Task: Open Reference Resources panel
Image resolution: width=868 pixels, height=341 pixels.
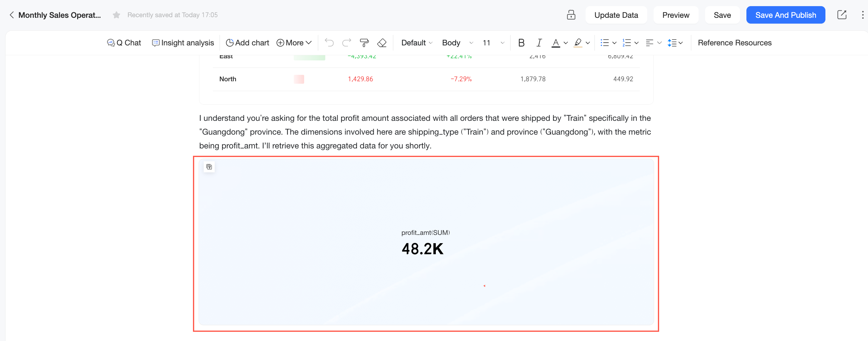Action: 734,43
